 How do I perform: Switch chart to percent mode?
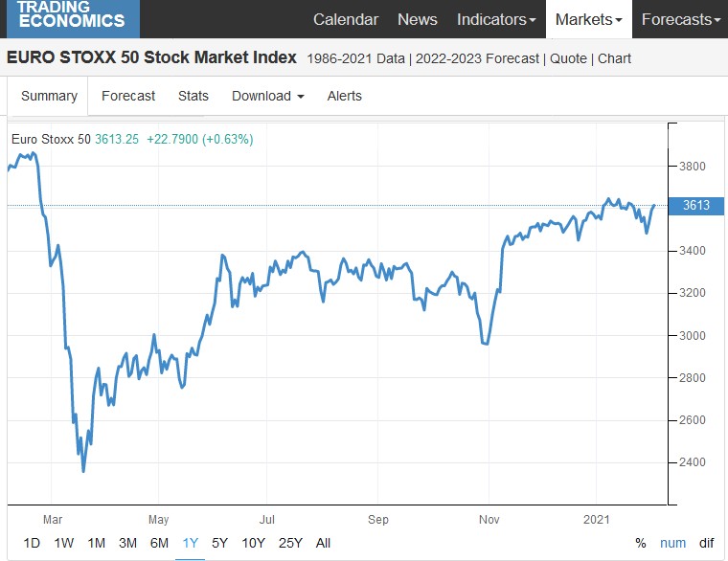641,543
